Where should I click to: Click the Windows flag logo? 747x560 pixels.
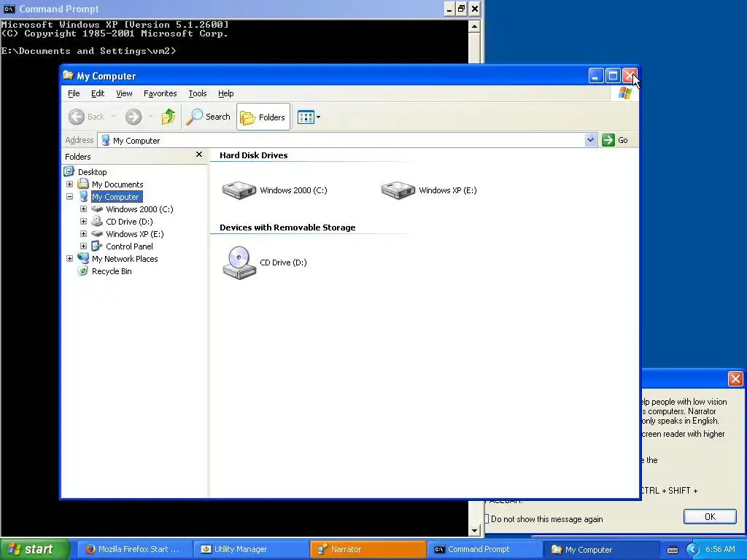click(624, 93)
